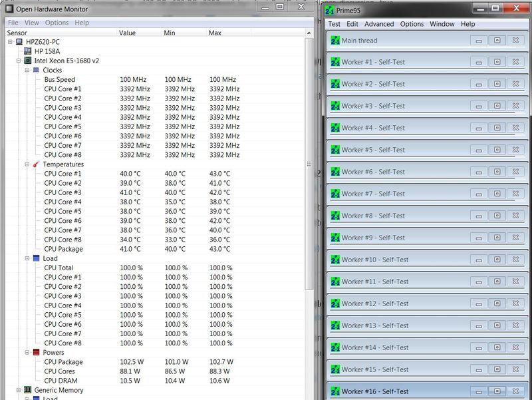Maximize the Worker #4 Self-Test window
Screen dimensions: 532x400
[x=497, y=128]
